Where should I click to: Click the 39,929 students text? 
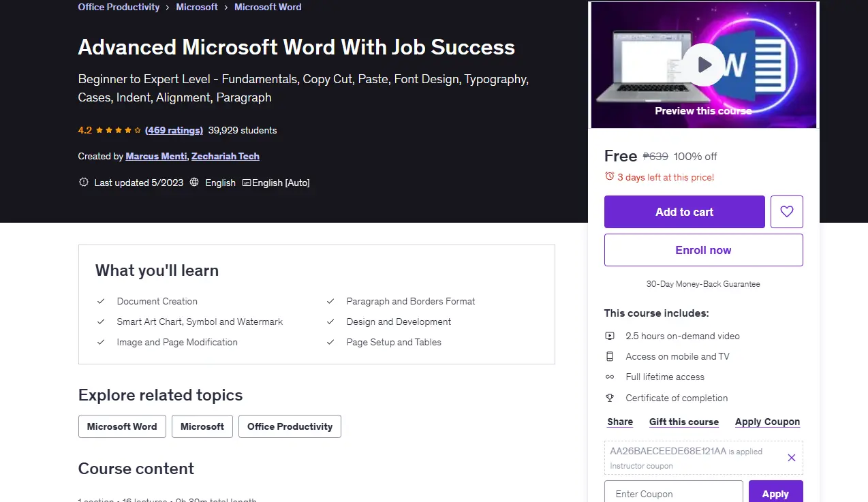point(243,130)
